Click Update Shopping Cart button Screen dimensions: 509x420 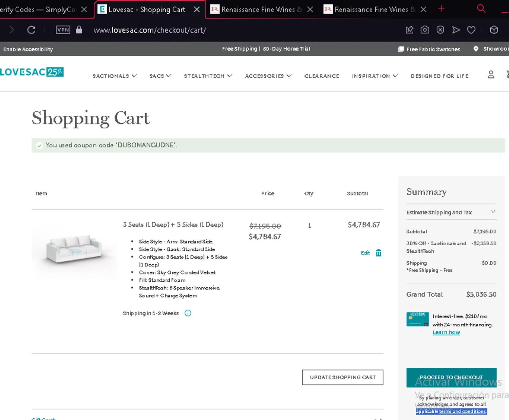[x=343, y=377]
